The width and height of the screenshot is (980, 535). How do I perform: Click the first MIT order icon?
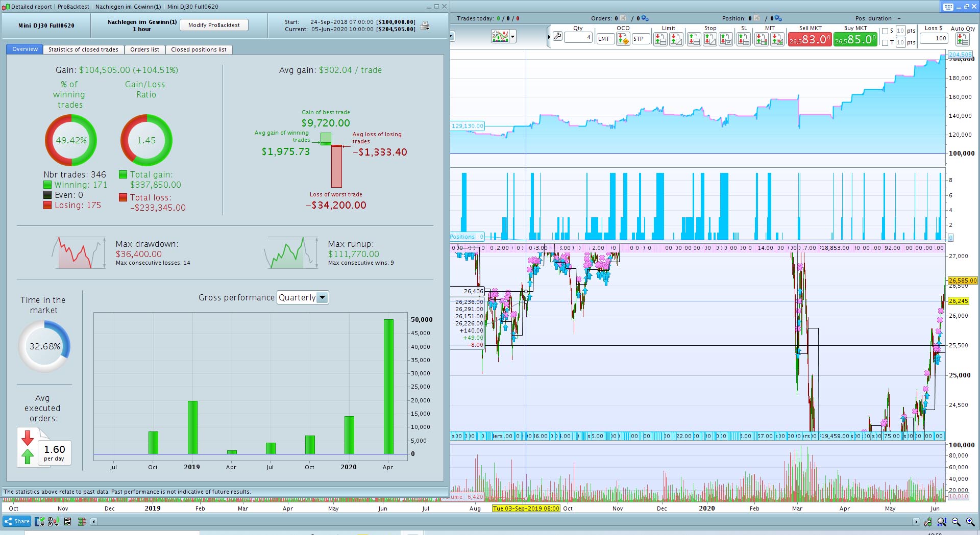click(x=761, y=39)
